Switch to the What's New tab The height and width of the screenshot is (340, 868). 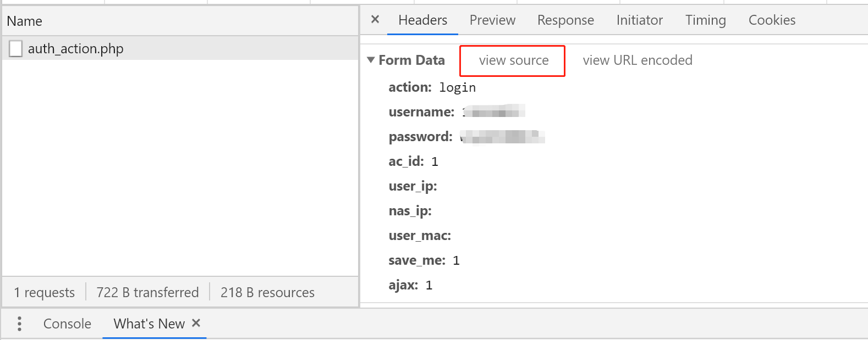pyautogui.click(x=149, y=324)
